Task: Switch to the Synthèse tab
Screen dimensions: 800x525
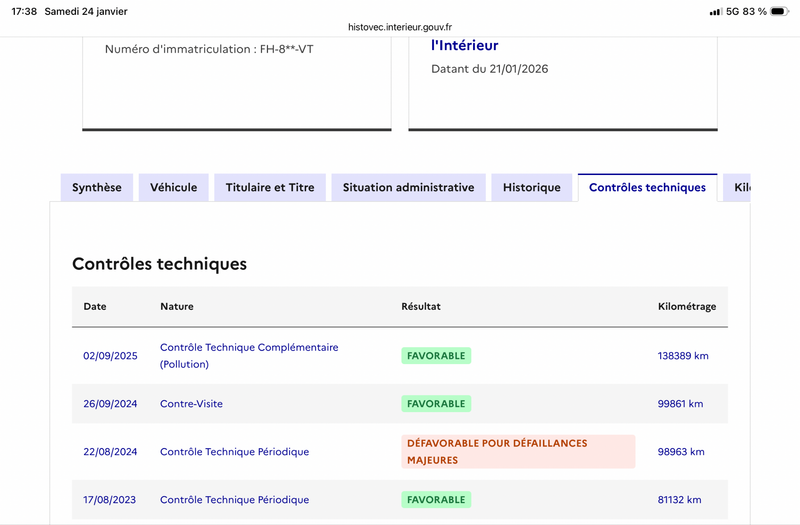Action: [x=97, y=188]
